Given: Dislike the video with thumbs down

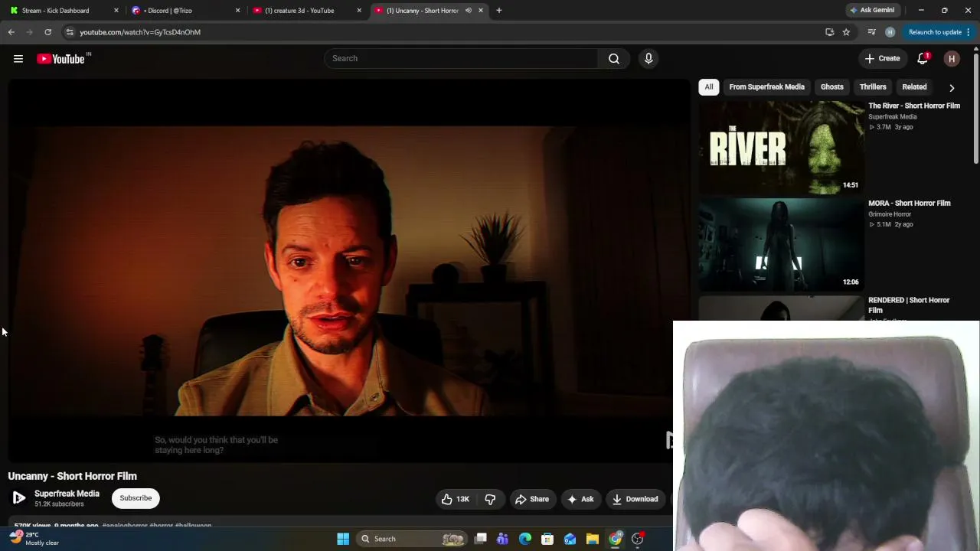Looking at the screenshot, I should (x=490, y=499).
